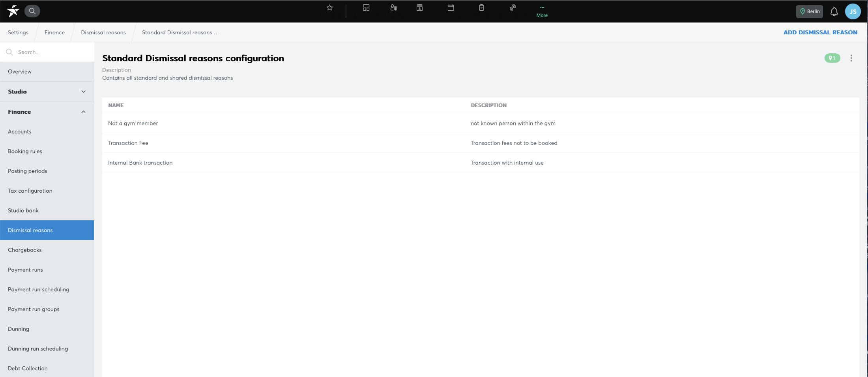Go to Dismissal reasons breadcrumb

click(103, 32)
